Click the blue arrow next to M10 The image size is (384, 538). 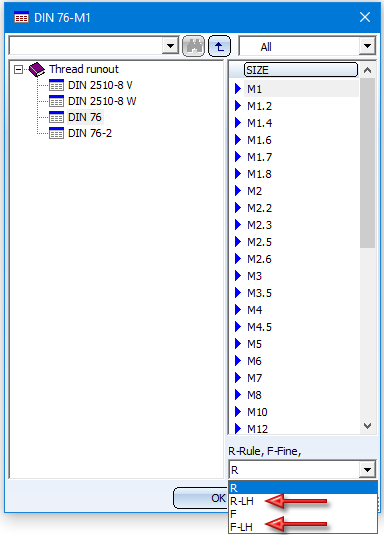point(238,411)
